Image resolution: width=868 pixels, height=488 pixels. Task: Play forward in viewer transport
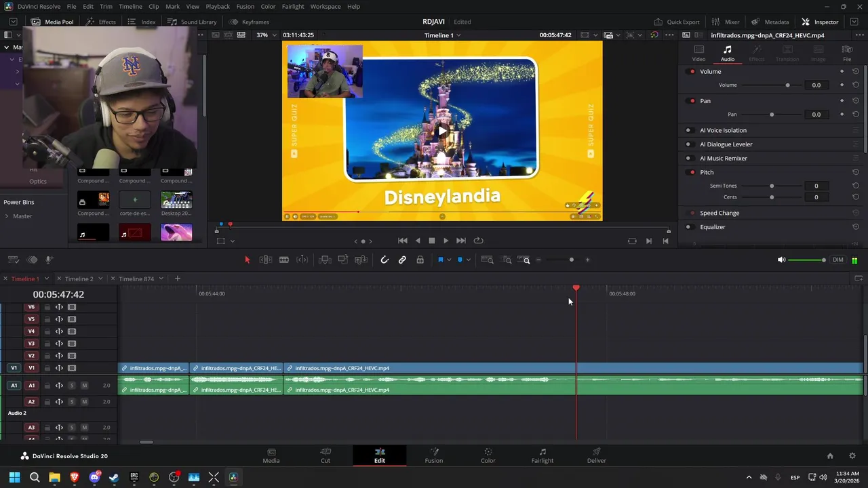446,241
